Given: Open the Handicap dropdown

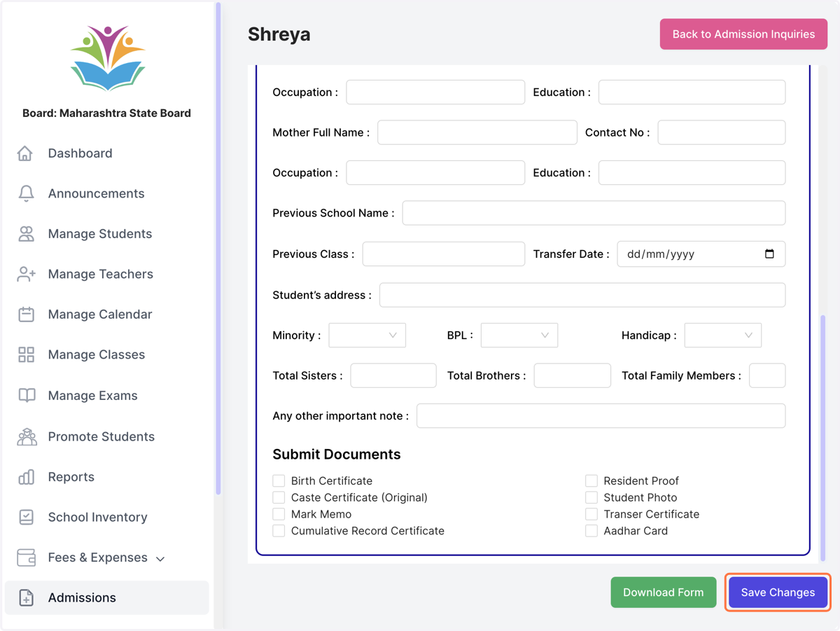Looking at the screenshot, I should coord(723,335).
